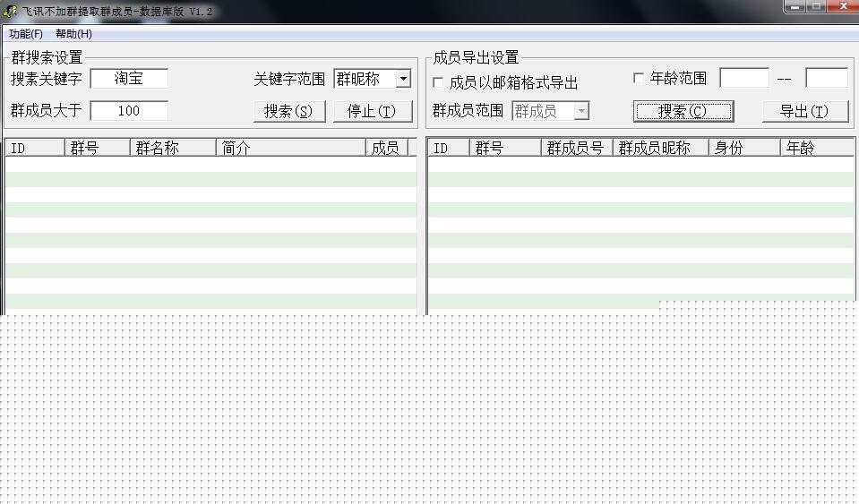Open the 帮助(H) menu
Screen dimensions: 859x504
pos(73,34)
